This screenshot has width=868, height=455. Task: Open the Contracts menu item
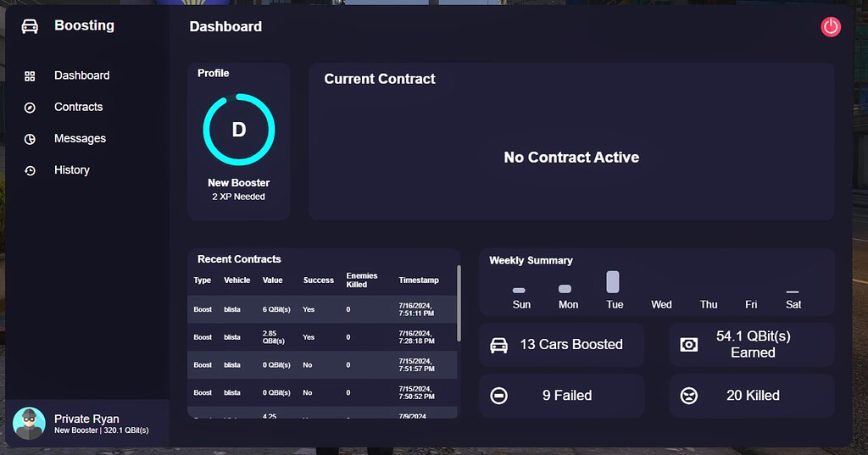78,108
